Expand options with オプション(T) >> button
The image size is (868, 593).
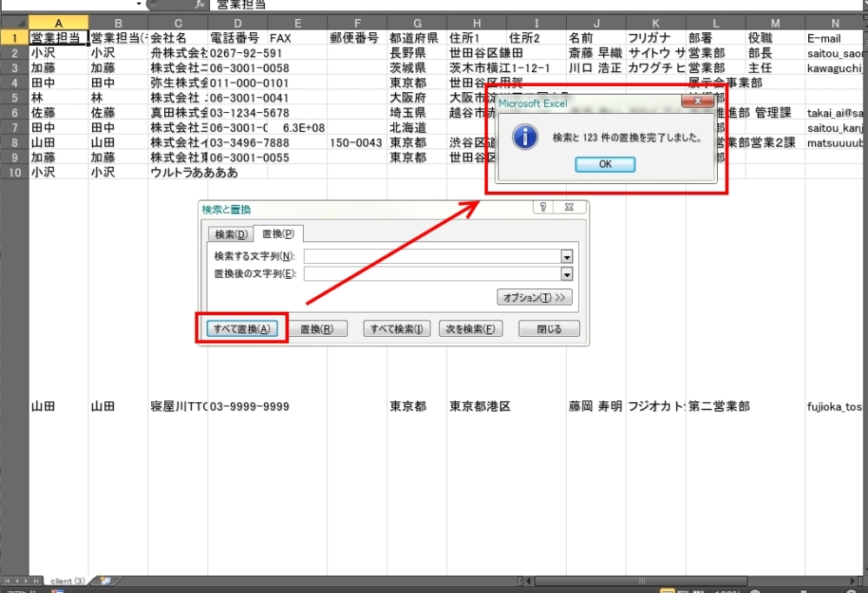click(535, 298)
